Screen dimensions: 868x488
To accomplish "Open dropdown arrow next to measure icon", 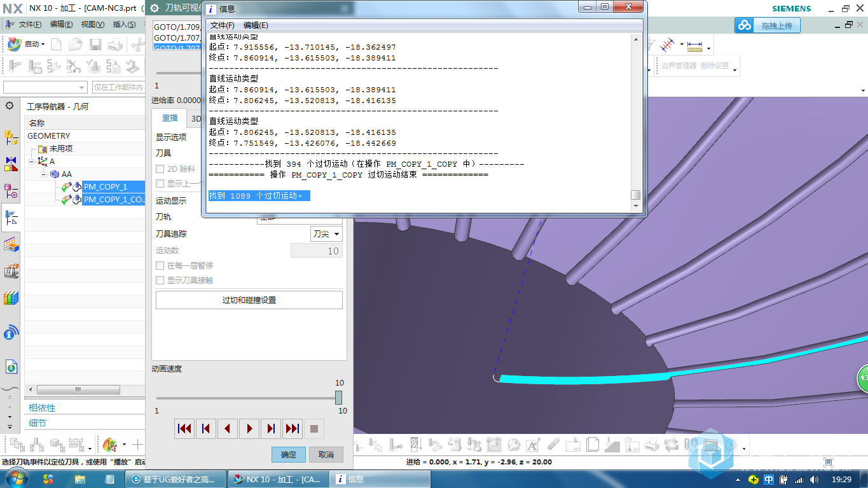I will (708, 47).
